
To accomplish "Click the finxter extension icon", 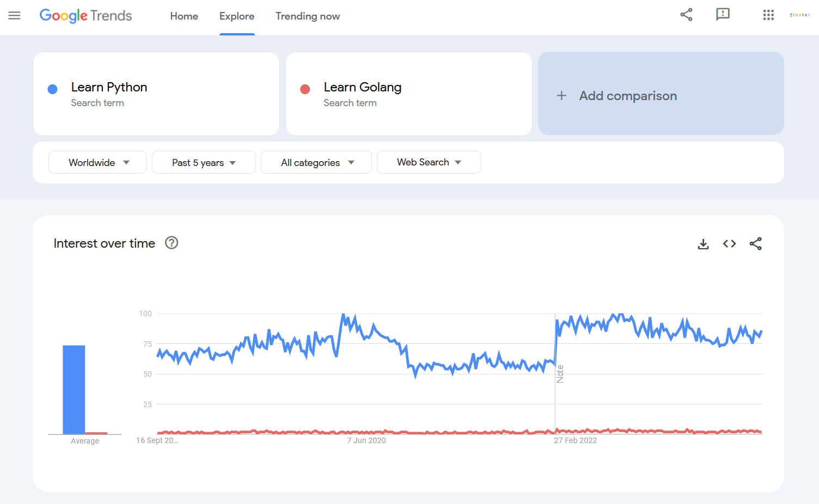I will 800,15.
